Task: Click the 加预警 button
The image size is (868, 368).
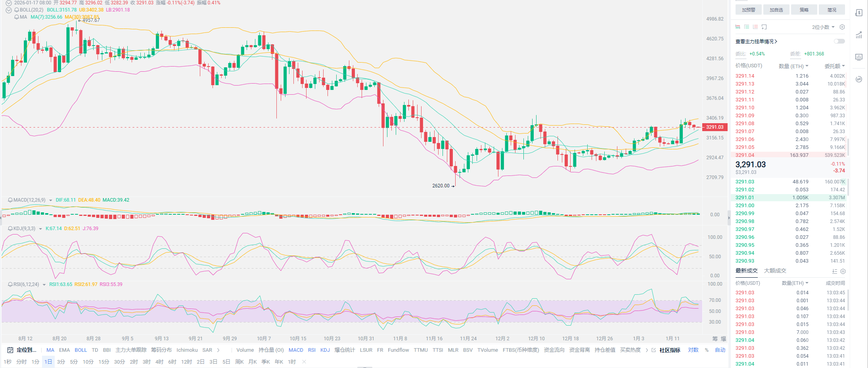Action: (748, 10)
